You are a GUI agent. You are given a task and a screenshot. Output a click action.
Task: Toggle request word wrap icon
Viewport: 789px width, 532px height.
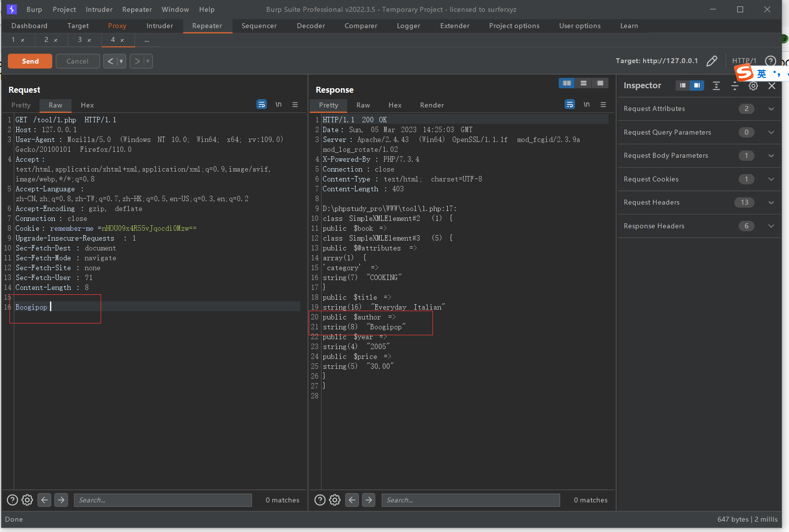(x=261, y=105)
